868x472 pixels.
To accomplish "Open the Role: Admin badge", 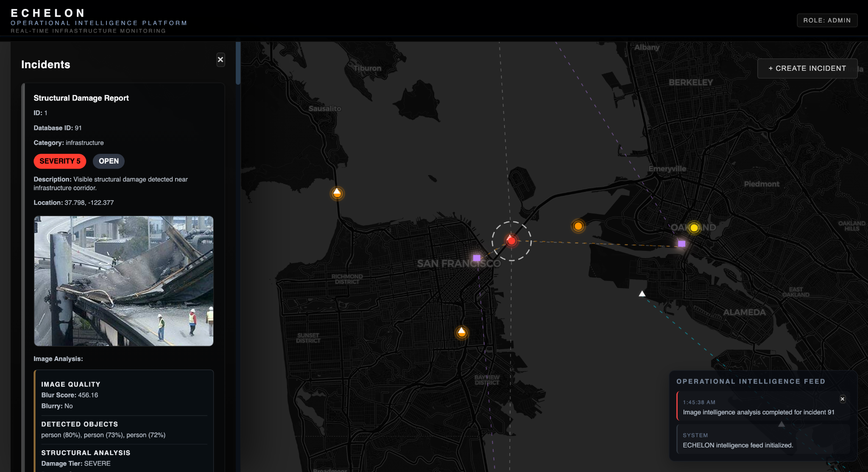I will [827, 20].
